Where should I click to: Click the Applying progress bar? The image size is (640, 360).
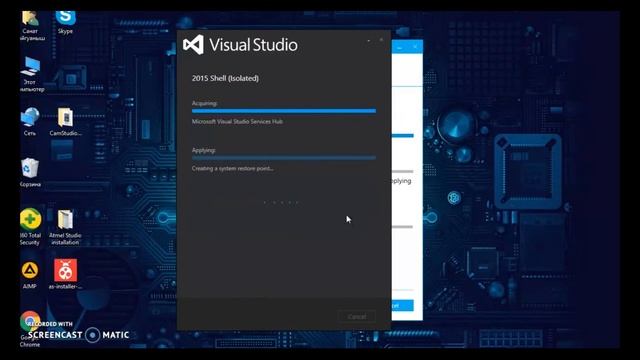(x=284, y=158)
